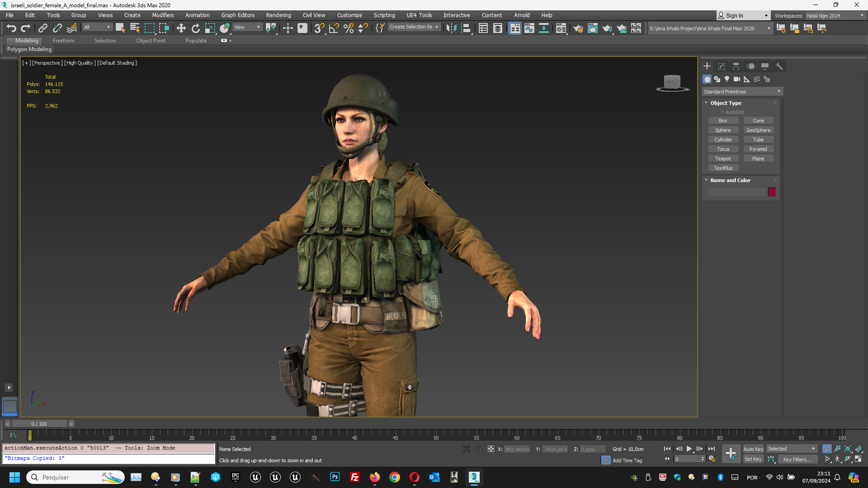
Task: Create a Box primitive button
Action: (x=723, y=121)
